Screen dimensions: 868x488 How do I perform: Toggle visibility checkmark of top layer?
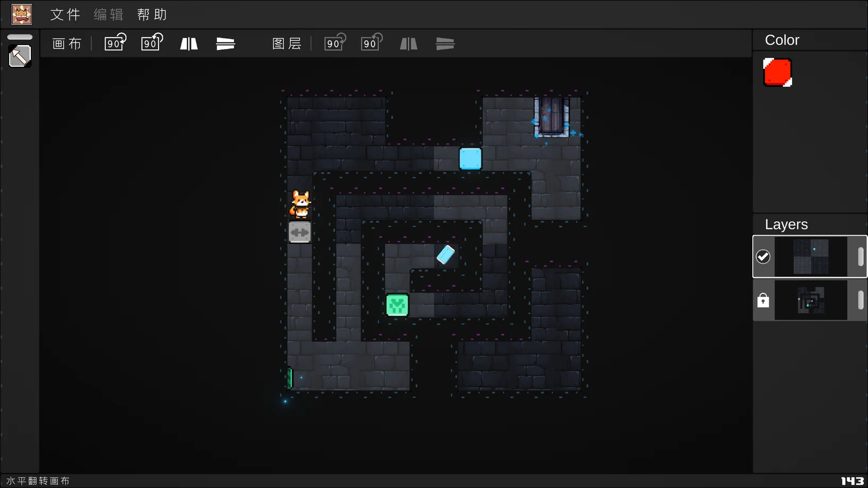(x=763, y=257)
